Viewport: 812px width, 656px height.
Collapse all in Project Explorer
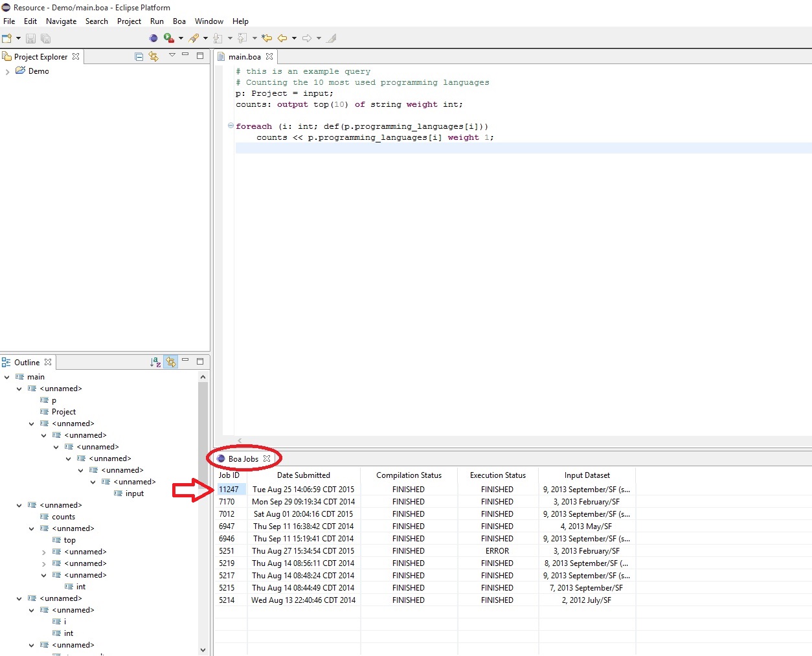[x=139, y=56]
